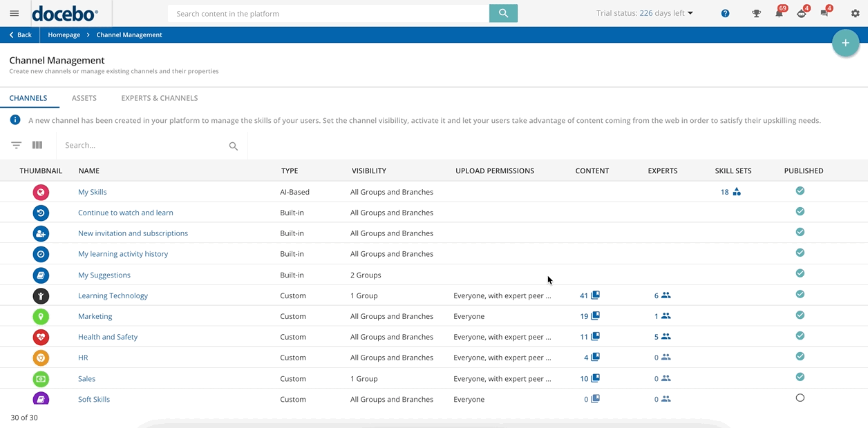Open the 0 experts for HR
868x428 pixels.
(x=662, y=358)
